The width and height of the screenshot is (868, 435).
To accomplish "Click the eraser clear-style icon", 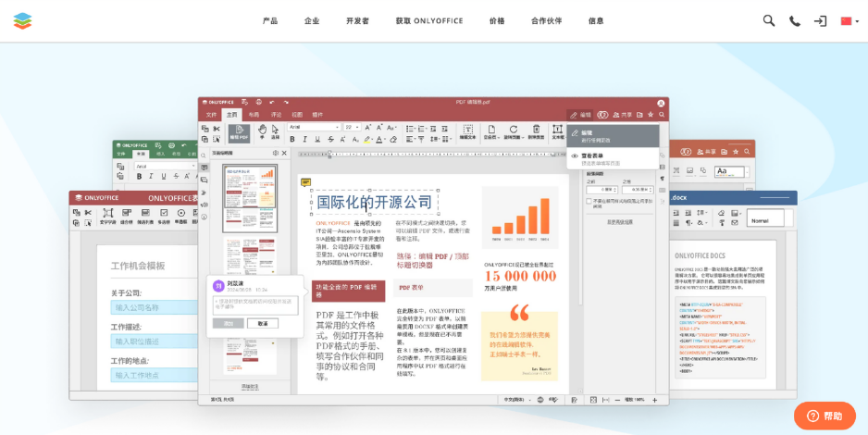I will [x=393, y=140].
